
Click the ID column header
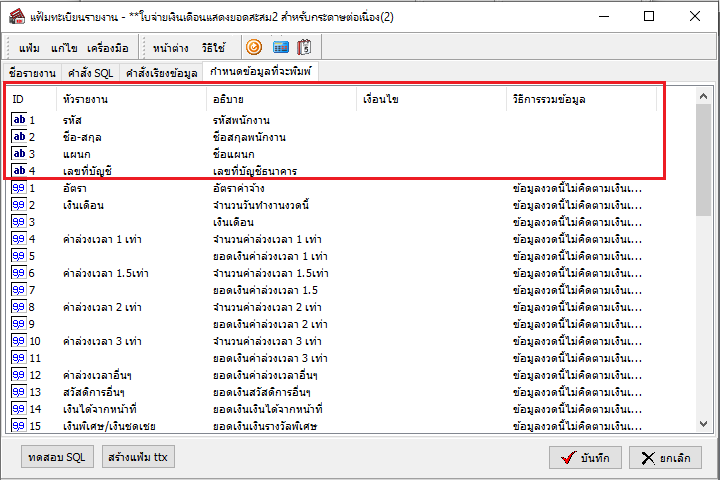tap(31, 99)
